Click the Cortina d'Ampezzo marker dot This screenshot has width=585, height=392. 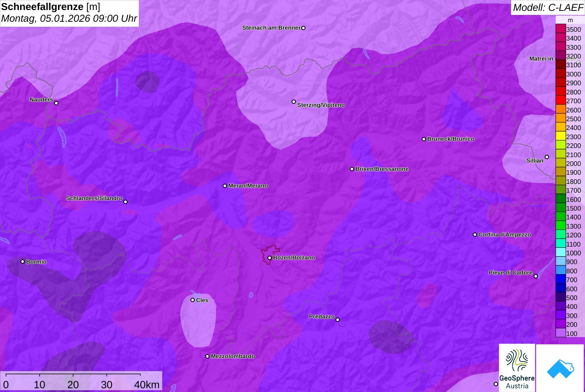[475, 234]
